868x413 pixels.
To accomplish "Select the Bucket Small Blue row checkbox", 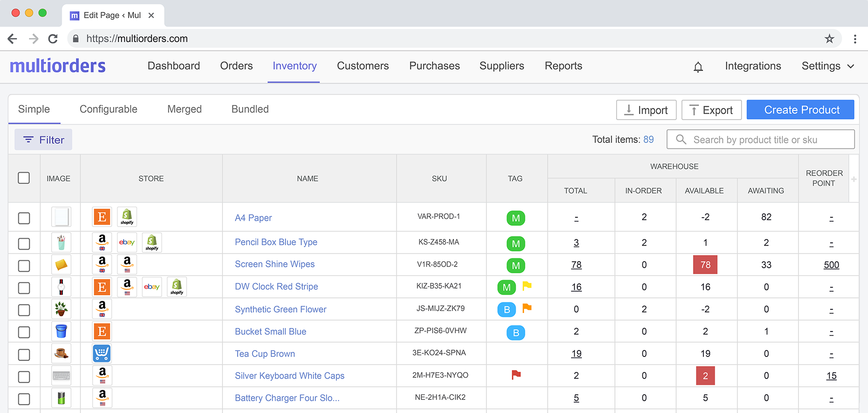I will (24, 332).
